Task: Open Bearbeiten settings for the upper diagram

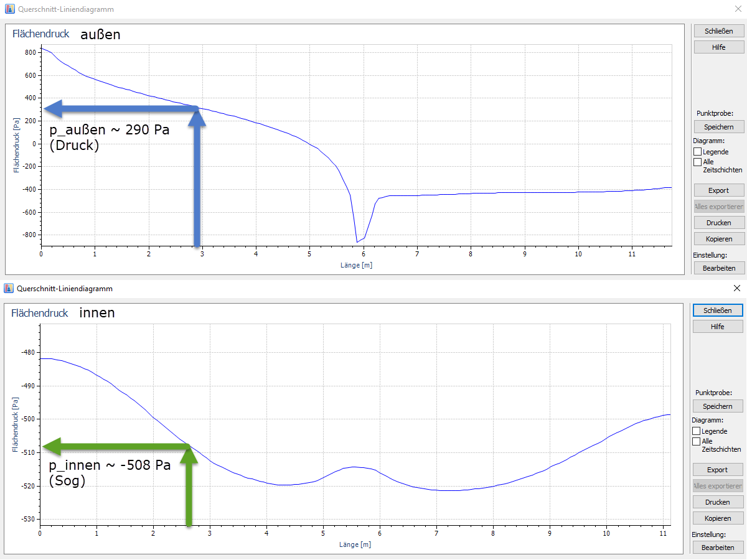Action: [x=719, y=268]
